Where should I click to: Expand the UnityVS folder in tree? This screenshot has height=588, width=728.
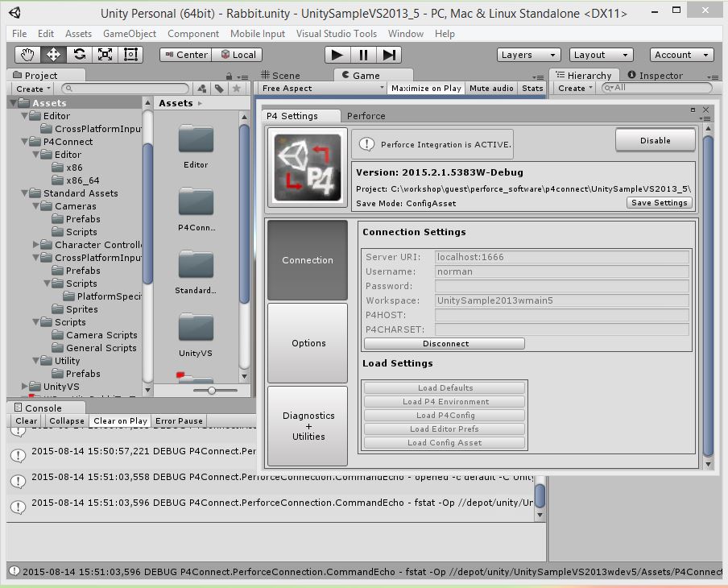[24, 386]
